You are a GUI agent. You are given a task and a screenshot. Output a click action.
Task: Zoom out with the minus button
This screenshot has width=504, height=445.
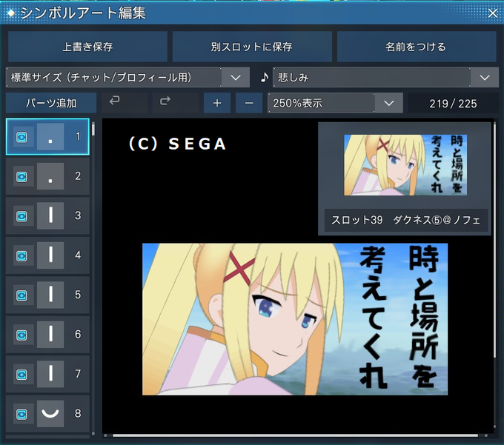coord(249,103)
